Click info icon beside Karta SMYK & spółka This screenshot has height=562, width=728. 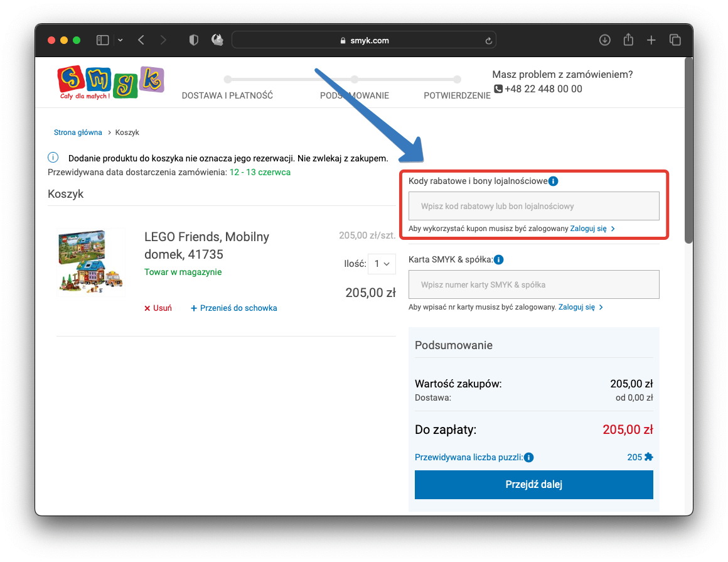[x=498, y=259]
